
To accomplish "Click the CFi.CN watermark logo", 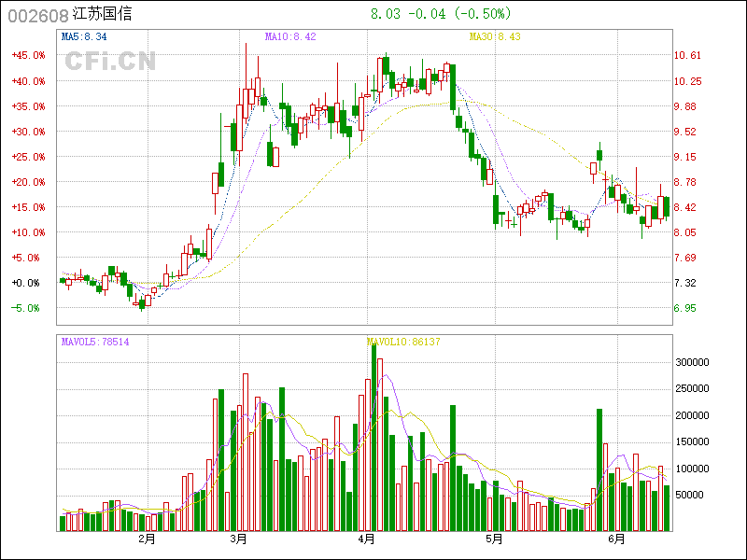I will 110,62.
